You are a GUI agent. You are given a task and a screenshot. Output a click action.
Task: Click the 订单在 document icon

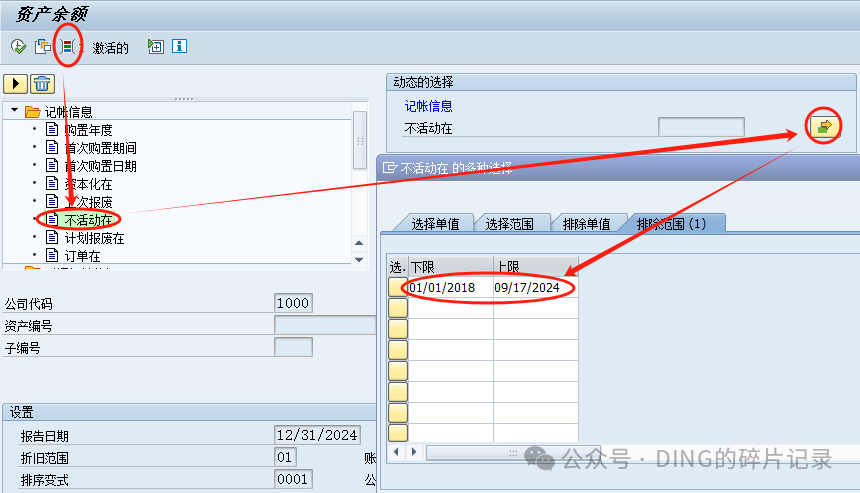tap(52, 255)
